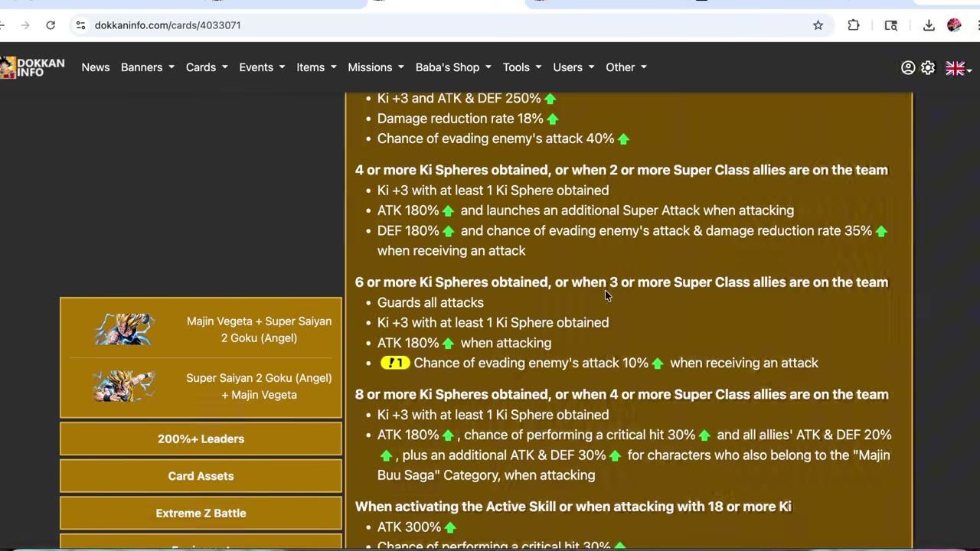Image resolution: width=980 pixels, height=551 pixels.
Task: Click the Dokkan Info logo
Action: click(32, 67)
